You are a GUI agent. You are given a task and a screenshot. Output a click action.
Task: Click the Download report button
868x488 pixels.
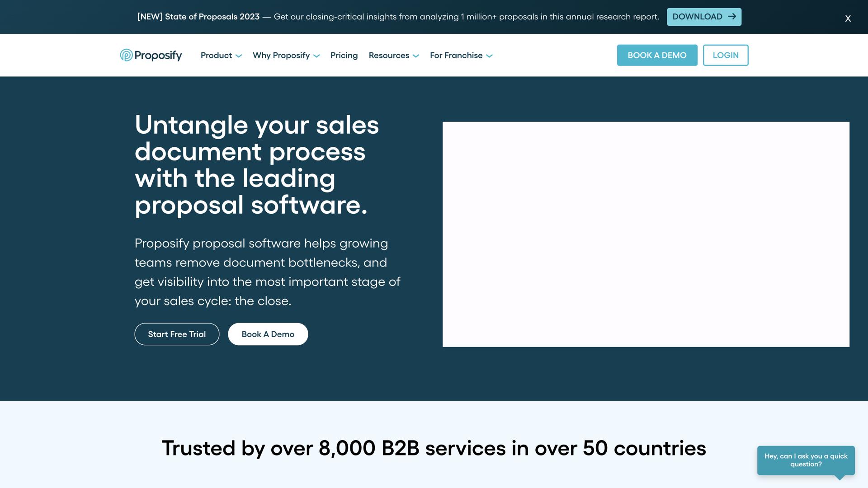[x=697, y=17]
